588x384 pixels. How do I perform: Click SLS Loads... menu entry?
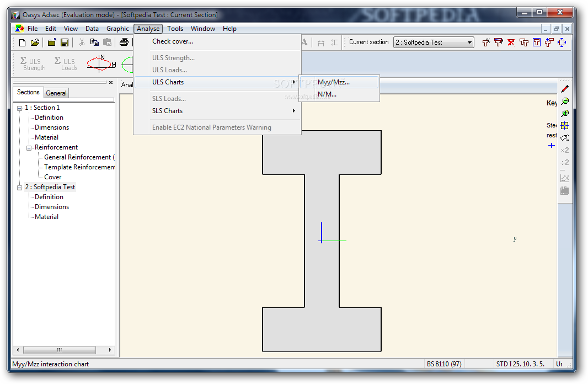pos(217,99)
